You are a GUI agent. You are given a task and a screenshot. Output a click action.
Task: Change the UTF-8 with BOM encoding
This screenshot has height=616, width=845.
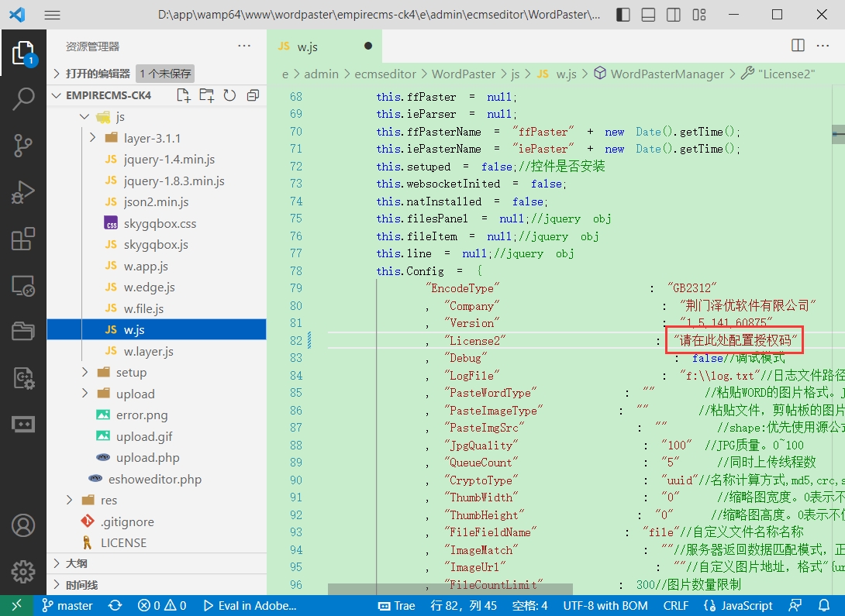click(605, 606)
